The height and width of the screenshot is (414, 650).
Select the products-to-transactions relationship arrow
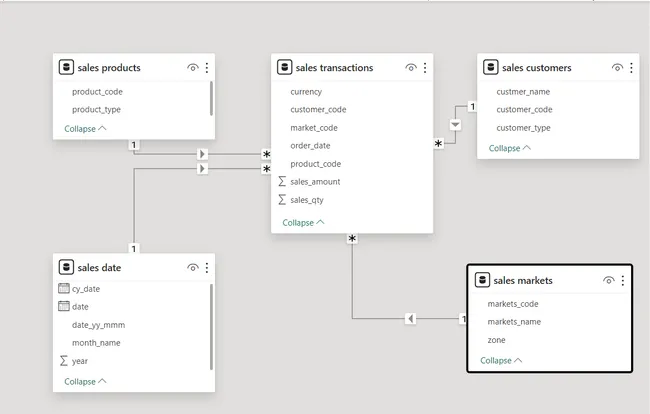point(202,154)
